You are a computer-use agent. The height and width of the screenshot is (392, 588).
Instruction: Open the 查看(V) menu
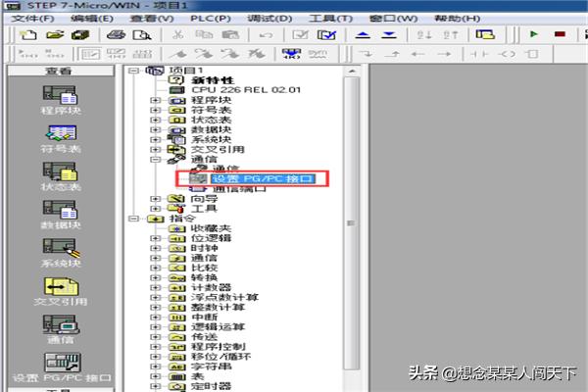[x=152, y=19]
